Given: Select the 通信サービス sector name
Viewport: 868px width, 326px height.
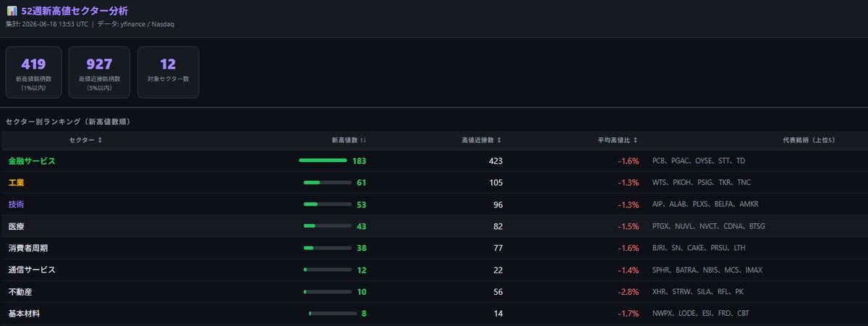Looking at the screenshot, I should [x=32, y=270].
